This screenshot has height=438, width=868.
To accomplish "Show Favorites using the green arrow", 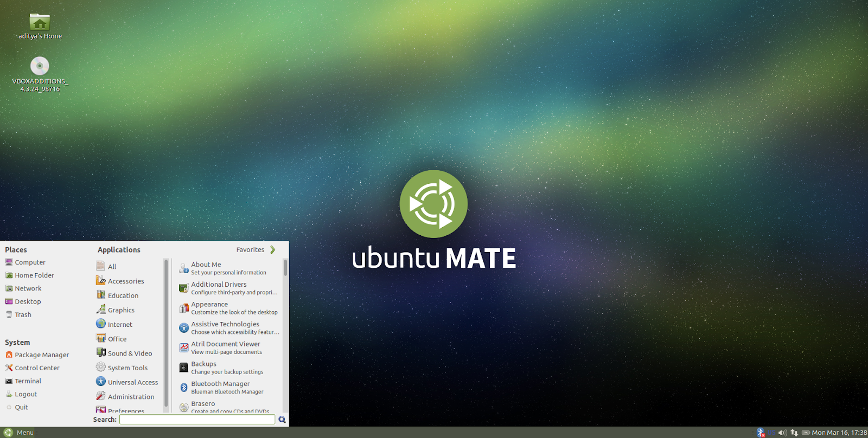I will coord(272,250).
